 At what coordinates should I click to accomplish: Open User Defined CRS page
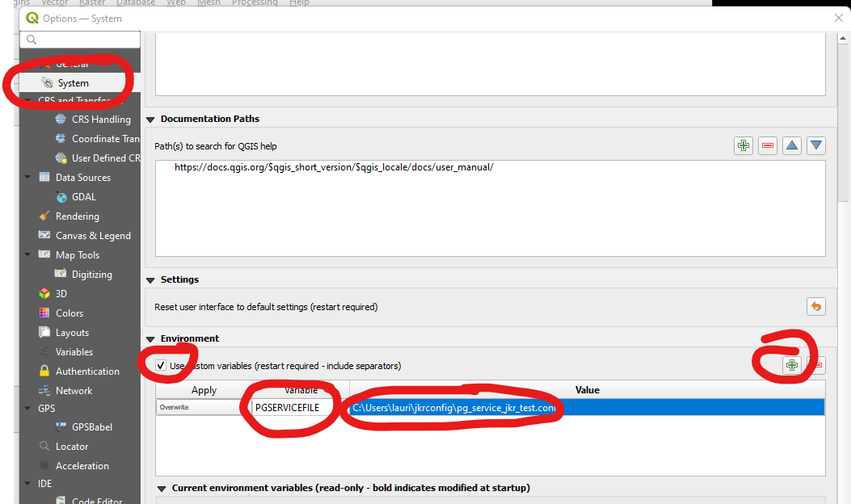[105, 158]
